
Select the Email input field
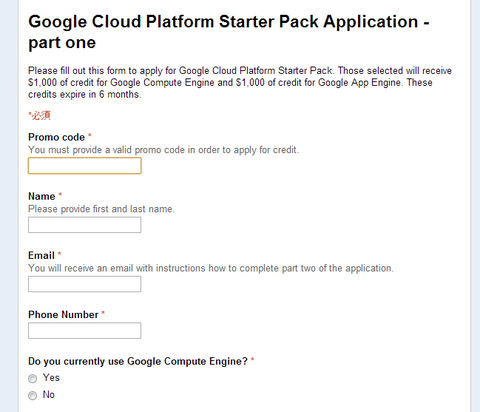click(x=85, y=284)
